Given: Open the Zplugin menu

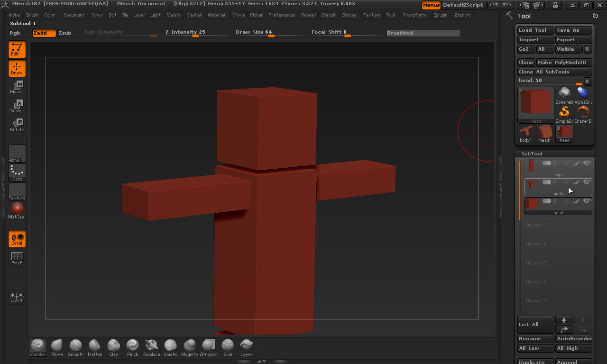Looking at the screenshot, I should (x=440, y=15).
